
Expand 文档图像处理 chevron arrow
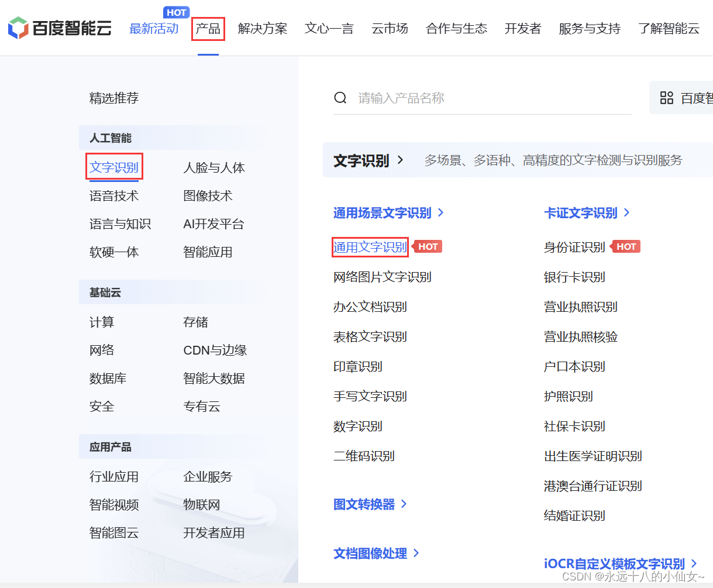416,553
